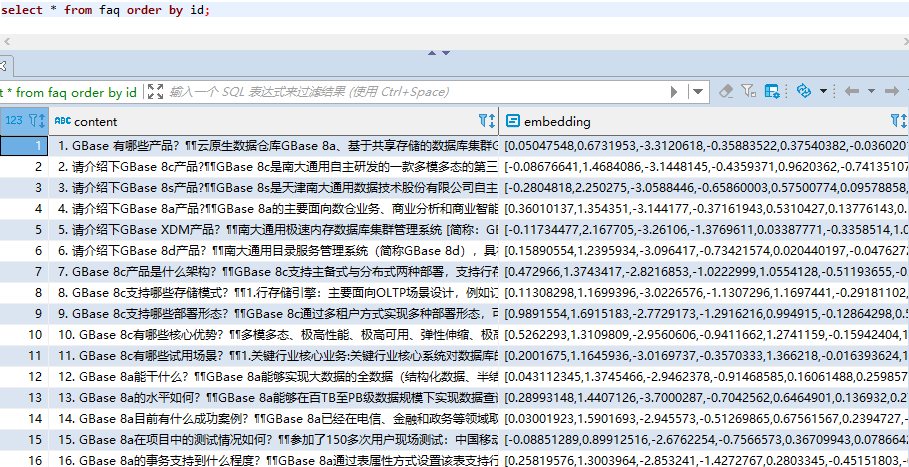Click cell '14. GBase 8a目前有什么成功案例?'
Viewport: 909px width, 467px height.
point(274,418)
